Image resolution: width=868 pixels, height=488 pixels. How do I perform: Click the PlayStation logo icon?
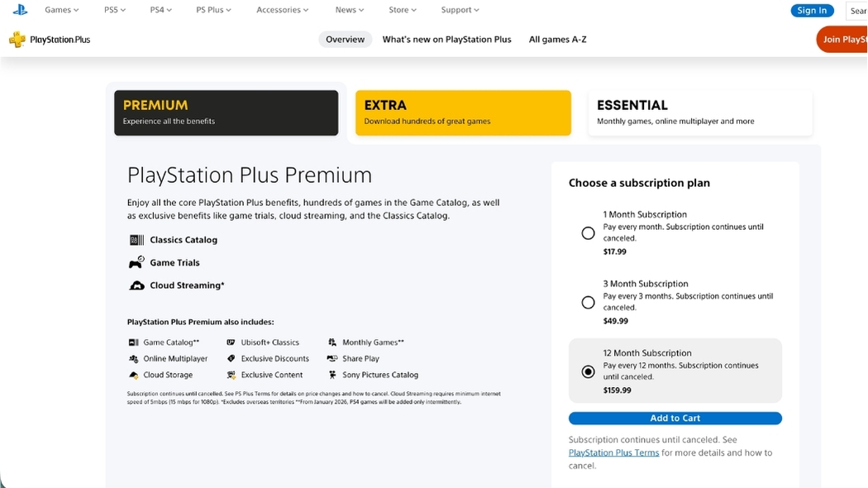point(20,9)
